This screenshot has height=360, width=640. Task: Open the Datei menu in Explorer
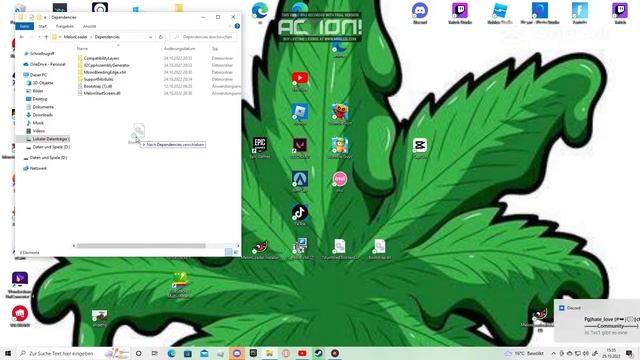pyautogui.click(x=24, y=26)
